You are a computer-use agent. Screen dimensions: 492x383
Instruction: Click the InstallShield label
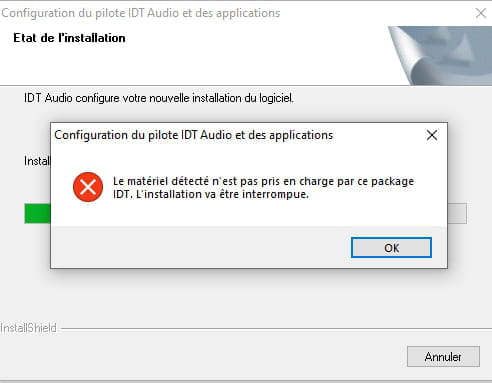tap(28, 328)
